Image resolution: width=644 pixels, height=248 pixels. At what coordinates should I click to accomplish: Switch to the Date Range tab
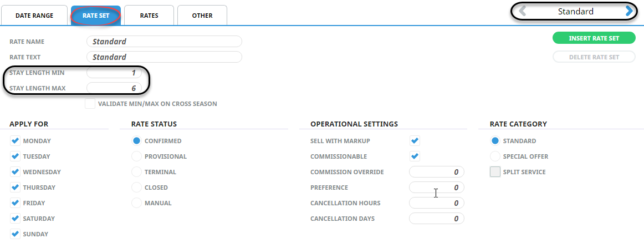point(34,16)
